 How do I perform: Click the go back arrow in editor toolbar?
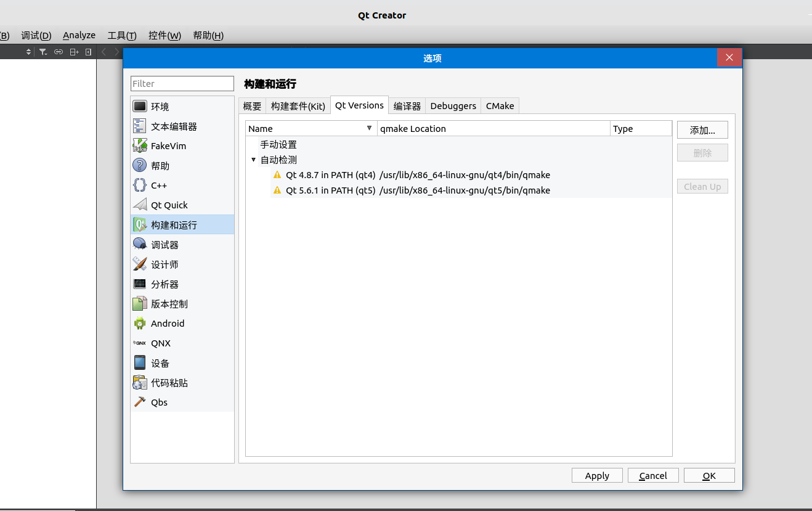click(x=104, y=52)
